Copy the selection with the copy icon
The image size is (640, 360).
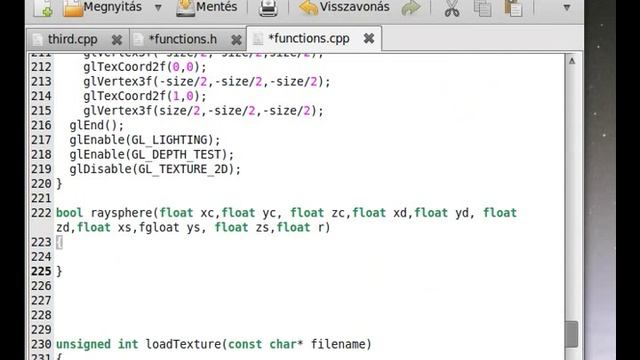pyautogui.click(x=482, y=8)
